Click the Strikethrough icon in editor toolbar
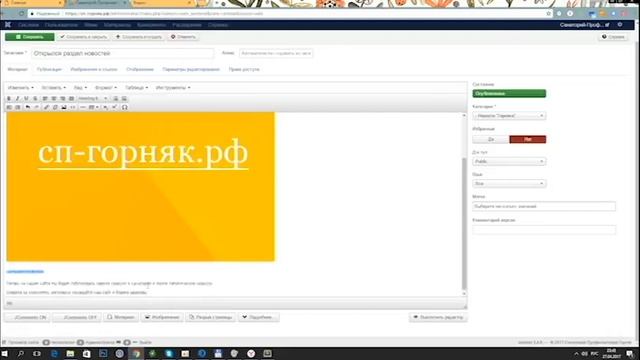640x360 pixels. tap(35, 98)
